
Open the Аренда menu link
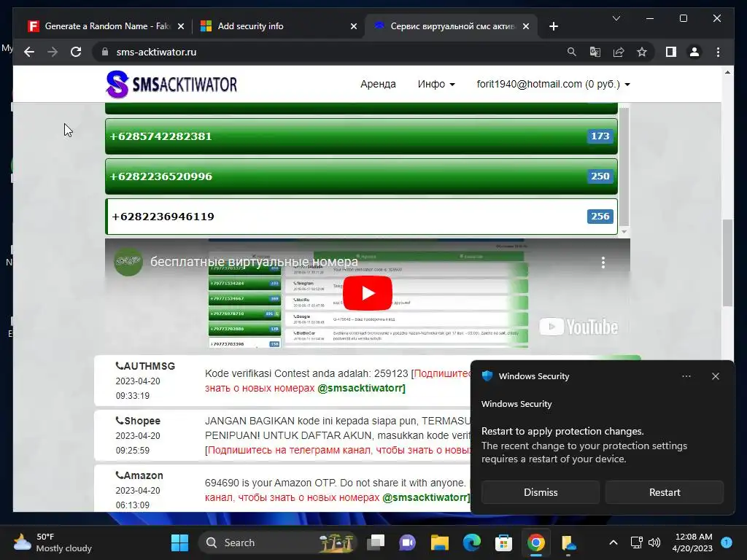[x=378, y=84]
